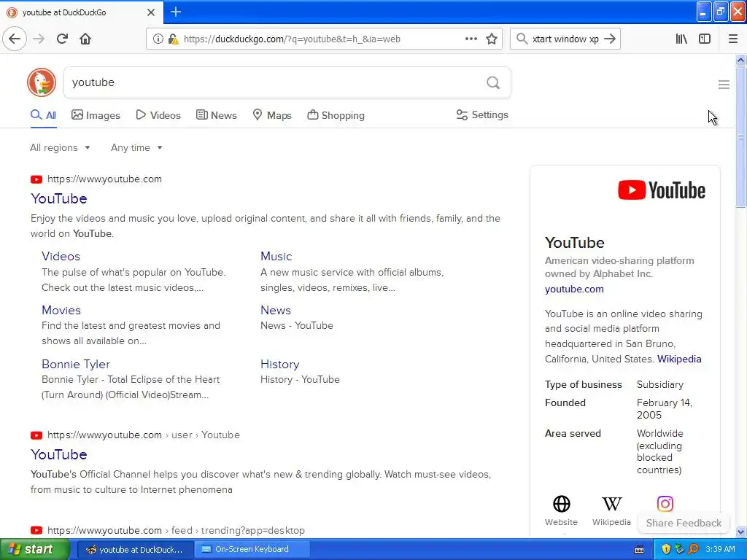Go back with the browser back arrow

[15, 39]
